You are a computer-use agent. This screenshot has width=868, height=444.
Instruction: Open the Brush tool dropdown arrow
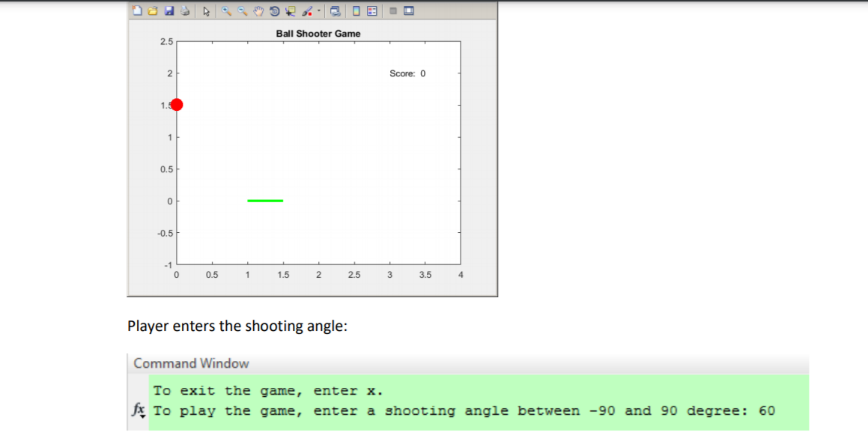pos(319,10)
